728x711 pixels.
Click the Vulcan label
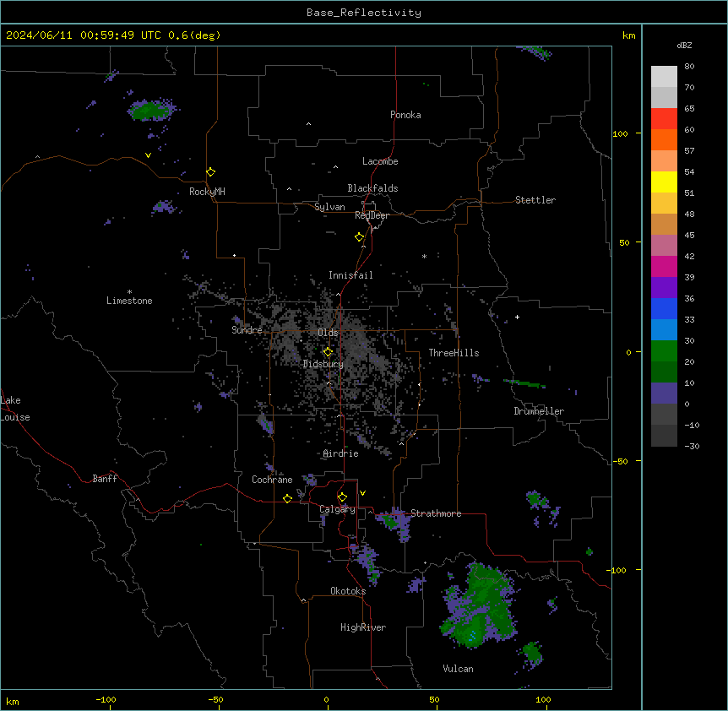(x=458, y=669)
